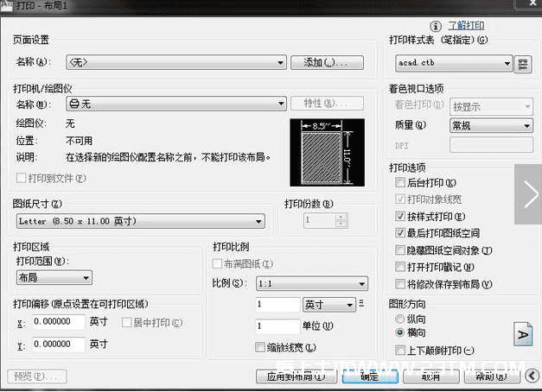542x392 pixels.
Task: Toggle 按样式打印 checkbox
Action: tap(399, 217)
